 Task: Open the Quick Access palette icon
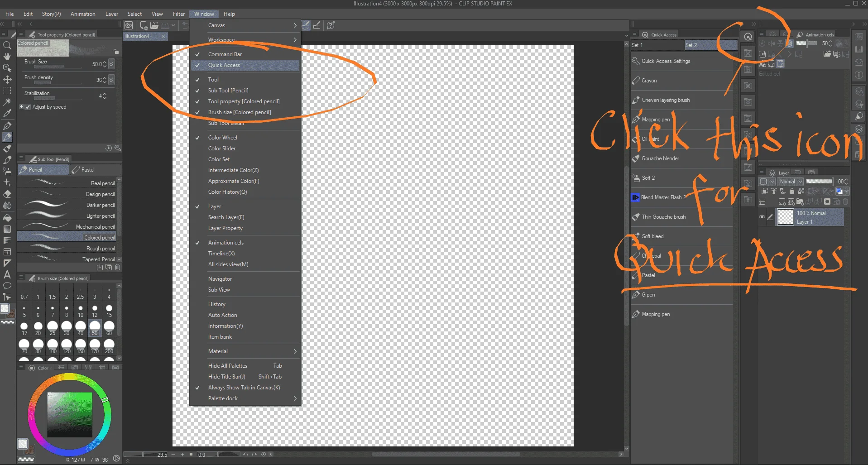[x=748, y=37]
